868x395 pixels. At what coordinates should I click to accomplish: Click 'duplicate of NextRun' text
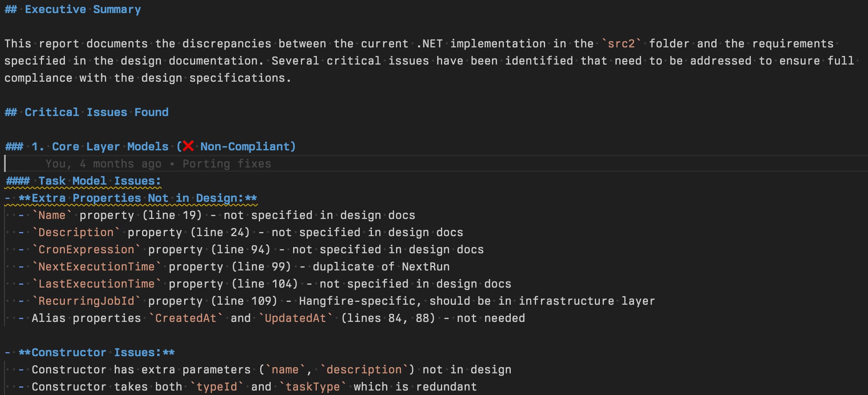click(381, 267)
